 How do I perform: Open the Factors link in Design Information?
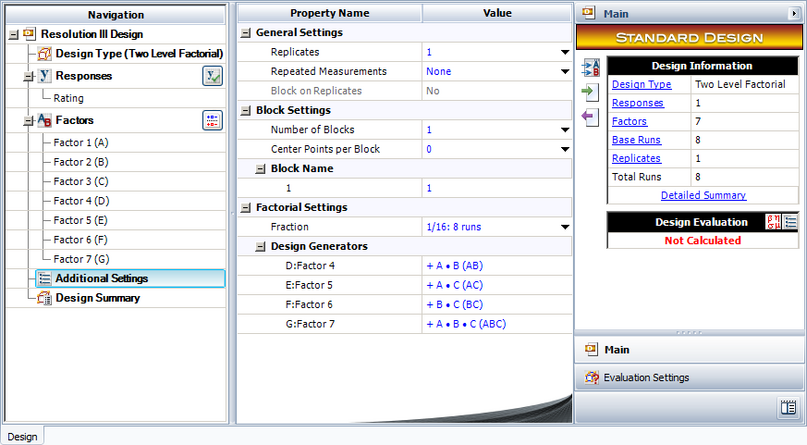pyautogui.click(x=629, y=121)
